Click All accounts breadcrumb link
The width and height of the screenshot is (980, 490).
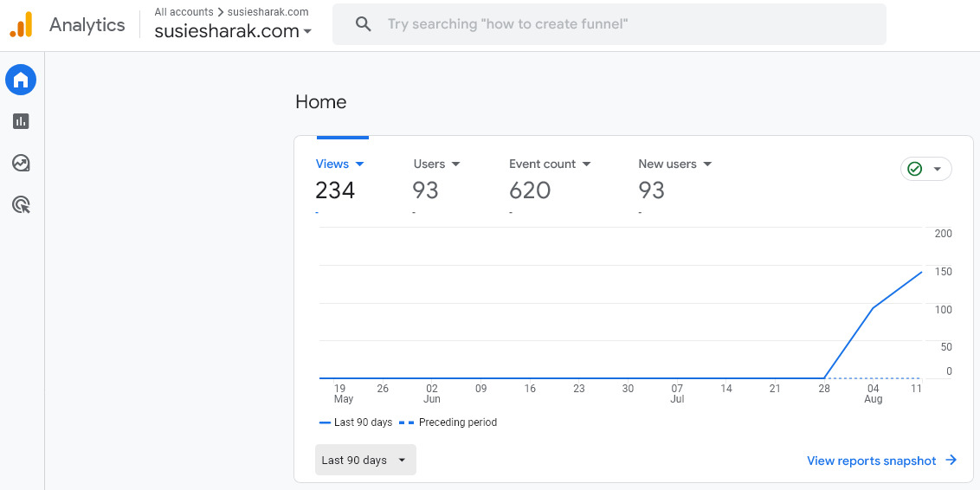(184, 12)
